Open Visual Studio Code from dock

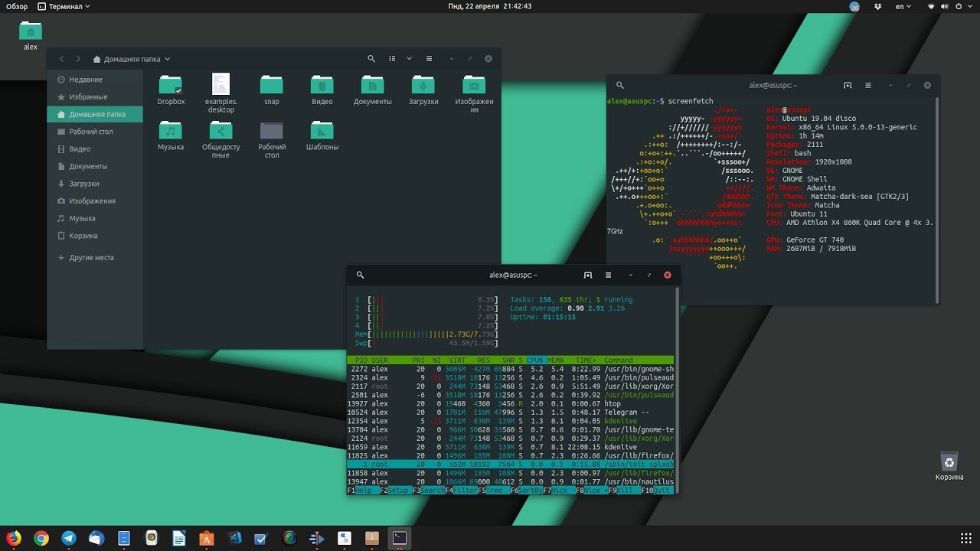click(x=234, y=538)
